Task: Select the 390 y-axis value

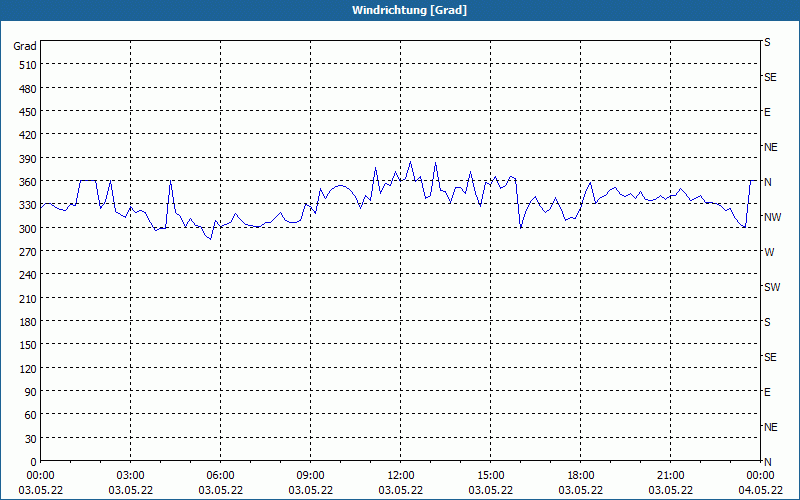Action: pos(28,159)
